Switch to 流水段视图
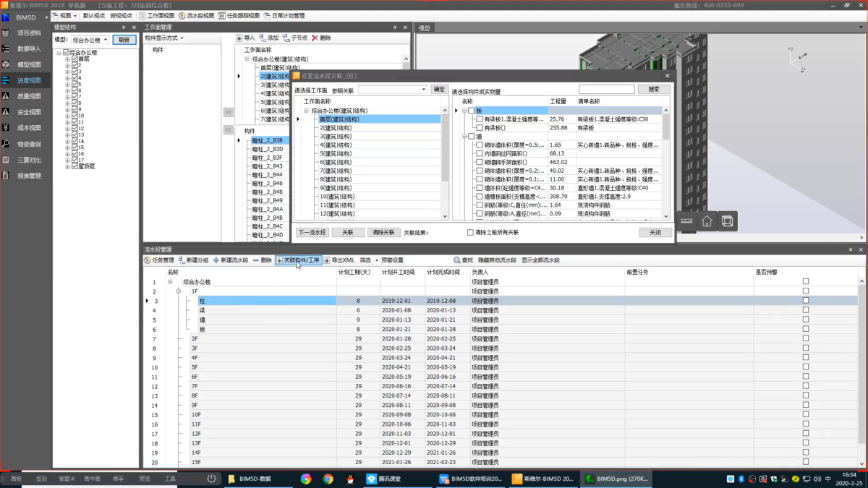868x488 pixels. 196,15
